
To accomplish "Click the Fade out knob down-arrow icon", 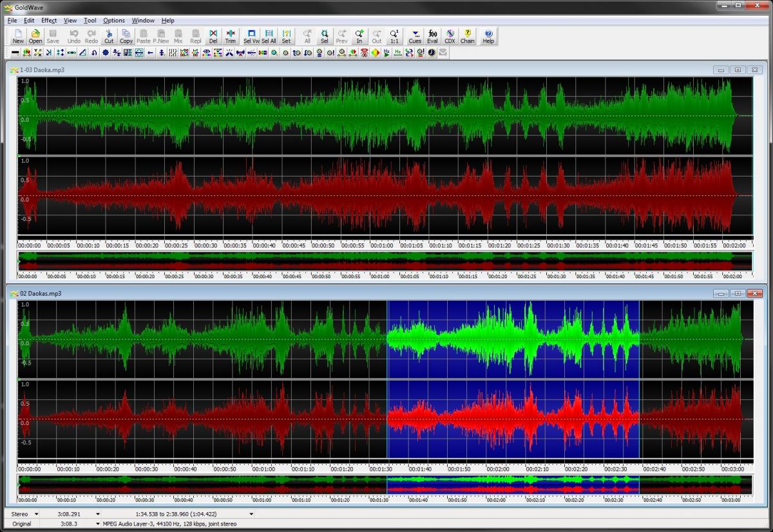I will (308, 52).
